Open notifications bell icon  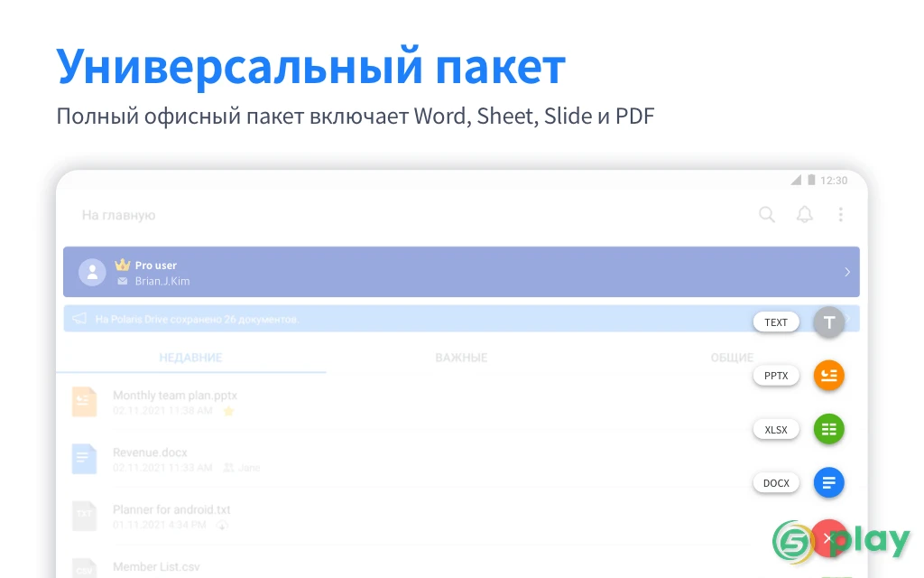coord(804,215)
